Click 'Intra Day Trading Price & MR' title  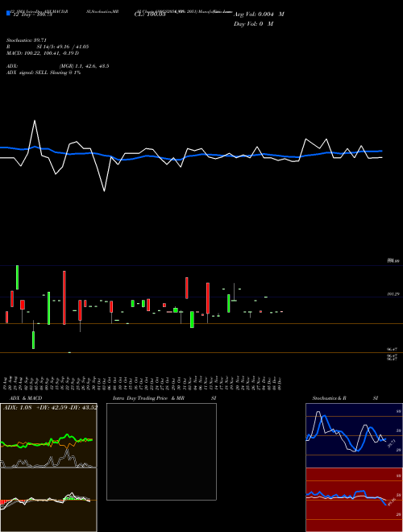click(x=149, y=398)
